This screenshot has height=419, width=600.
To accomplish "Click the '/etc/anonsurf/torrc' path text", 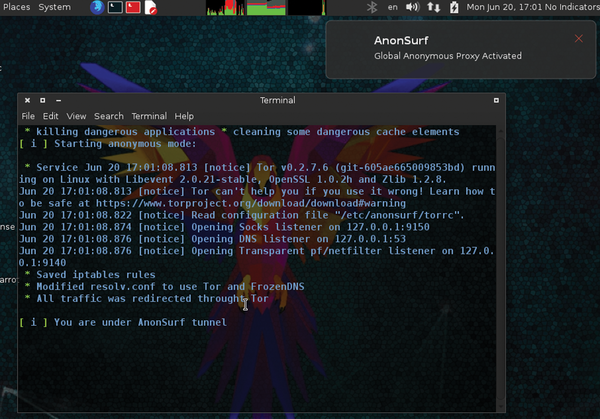I will click(x=398, y=215).
